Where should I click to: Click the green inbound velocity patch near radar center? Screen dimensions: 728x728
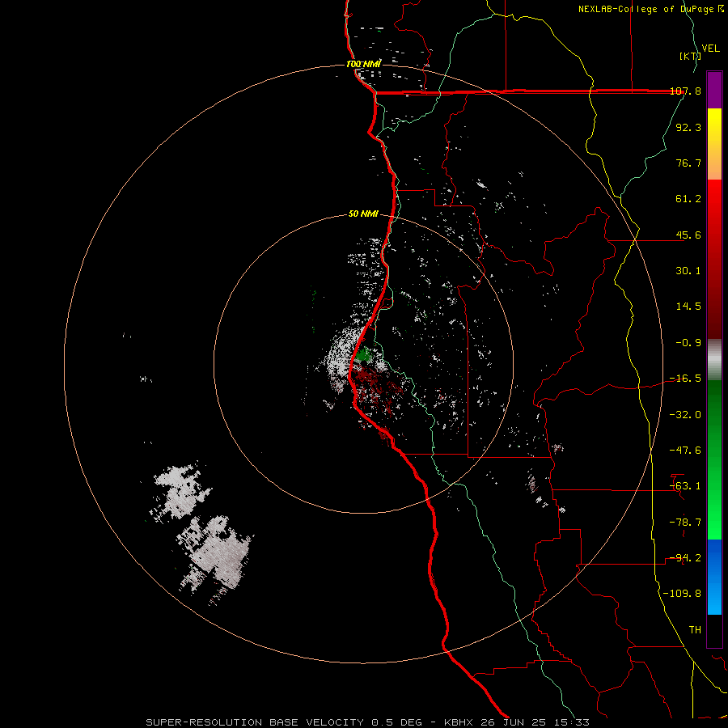[365, 355]
